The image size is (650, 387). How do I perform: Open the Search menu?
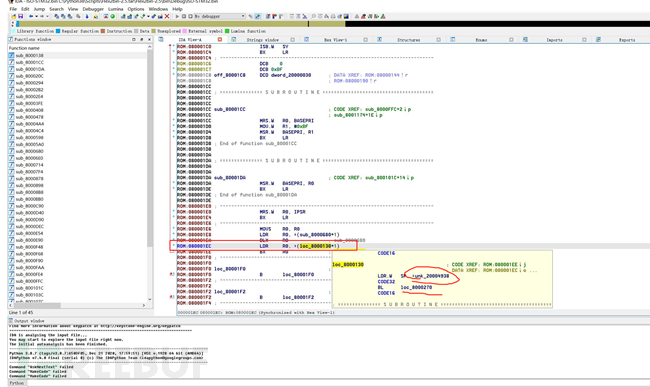coord(56,9)
